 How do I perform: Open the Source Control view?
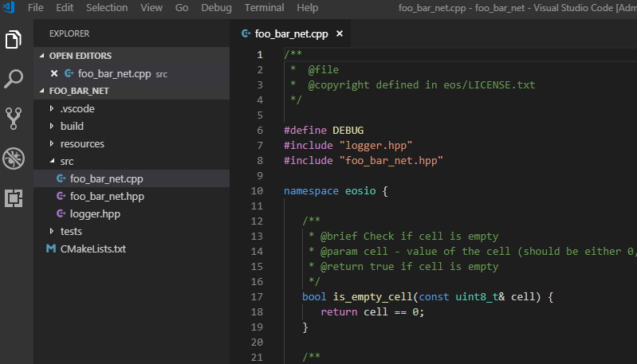coord(14,119)
